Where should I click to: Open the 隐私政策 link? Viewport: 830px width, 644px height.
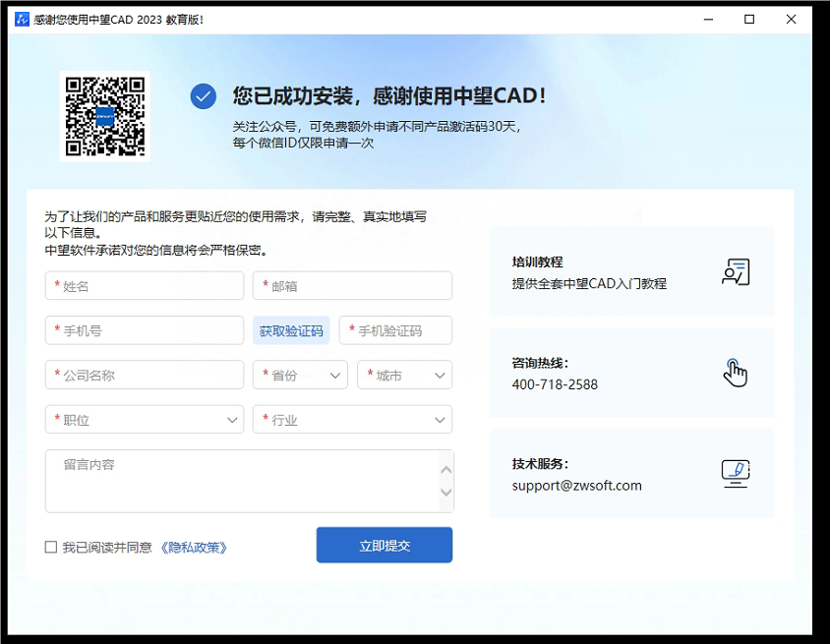click(x=194, y=548)
